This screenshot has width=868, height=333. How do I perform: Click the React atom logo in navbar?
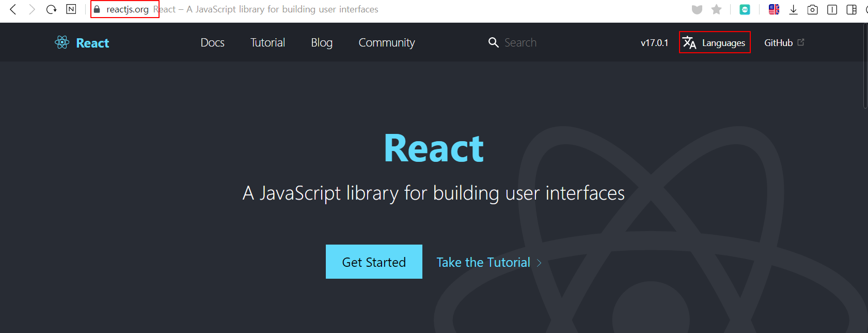pos(62,42)
